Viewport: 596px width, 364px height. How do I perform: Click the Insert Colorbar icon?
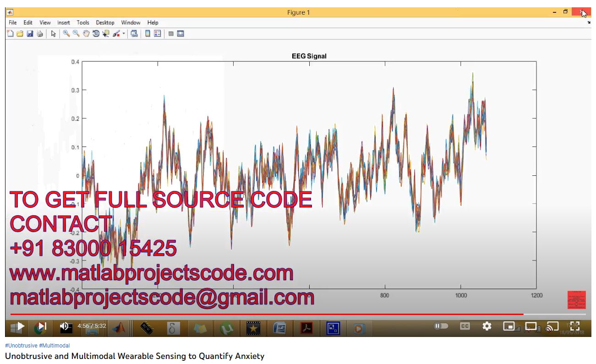coord(148,33)
